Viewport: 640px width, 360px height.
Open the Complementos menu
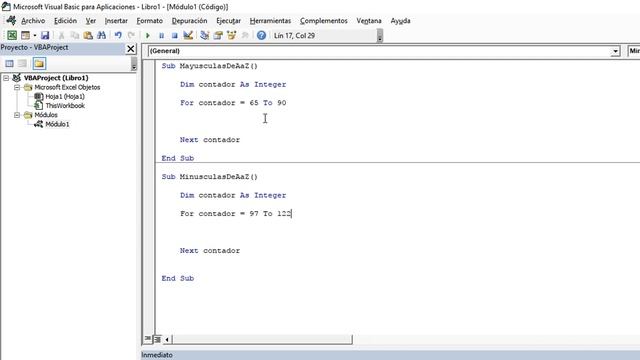[x=324, y=21]
